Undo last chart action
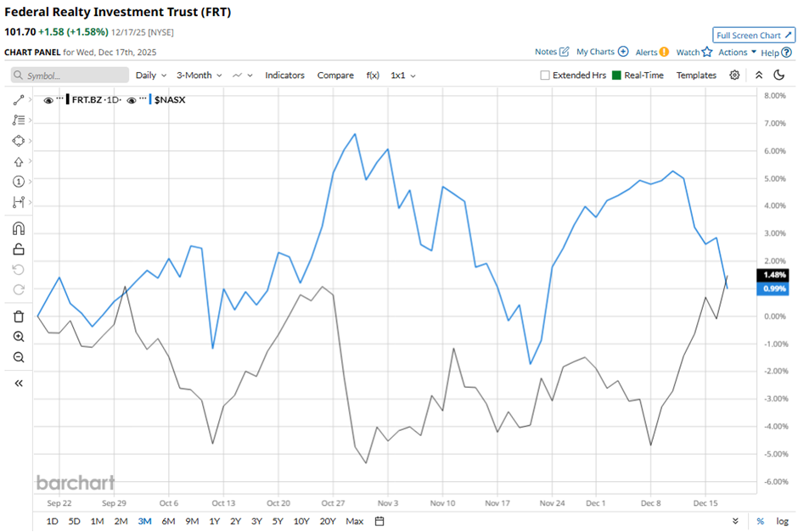The width and height of the screenshot is (798, 532). point(19,270)
